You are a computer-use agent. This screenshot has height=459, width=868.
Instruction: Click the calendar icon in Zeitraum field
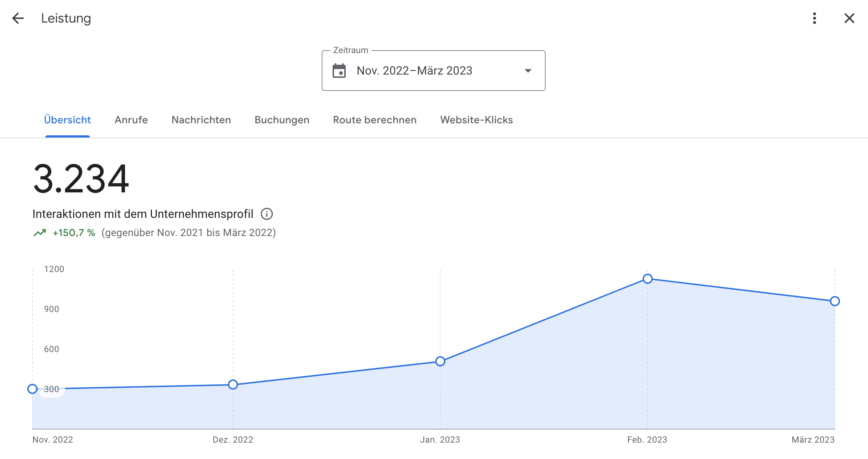point(339,71)
